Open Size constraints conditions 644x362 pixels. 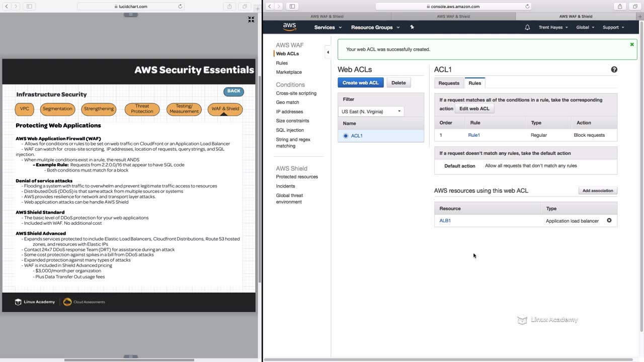tap(292, 121)
